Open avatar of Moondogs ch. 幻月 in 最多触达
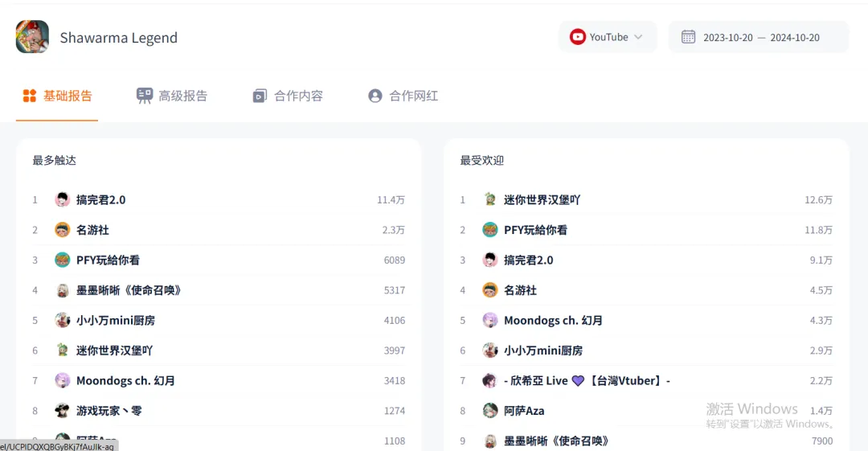This screenshot has height=451, width=868. 63,380
